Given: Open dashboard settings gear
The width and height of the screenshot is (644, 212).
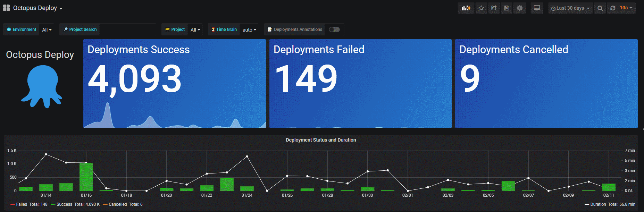Looking at the screenshot, I should tap(519, 8).
